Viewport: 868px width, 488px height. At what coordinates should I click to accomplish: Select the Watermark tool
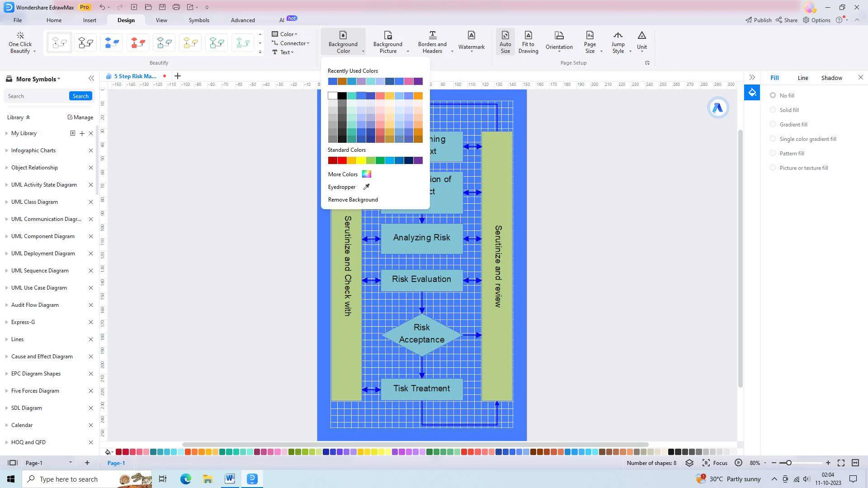(x=471, y=42)
